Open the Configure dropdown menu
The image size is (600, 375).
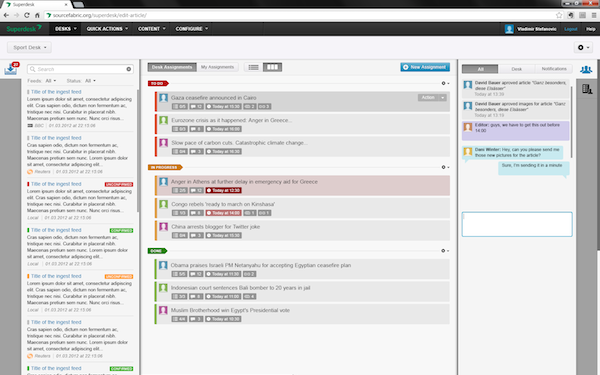coord(192,29)
